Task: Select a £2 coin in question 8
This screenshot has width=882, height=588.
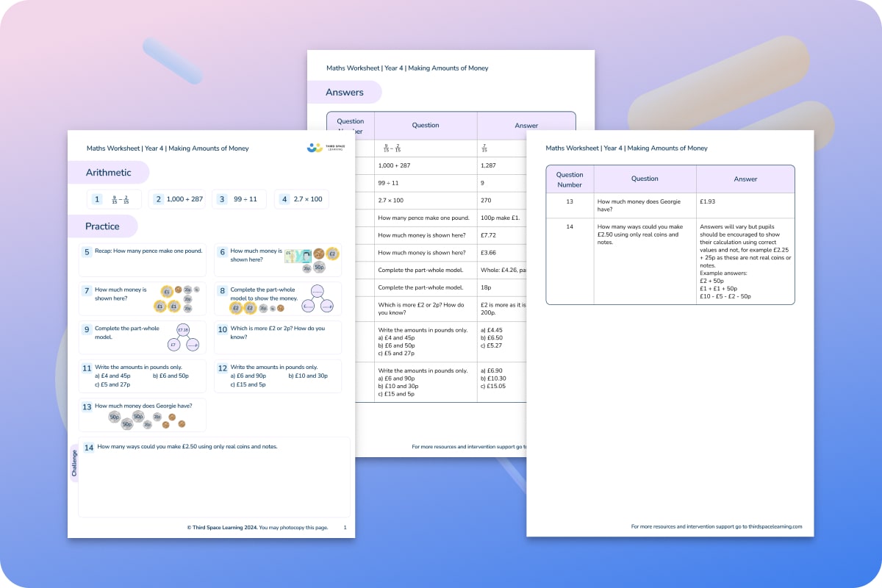Action: point(236,308)
